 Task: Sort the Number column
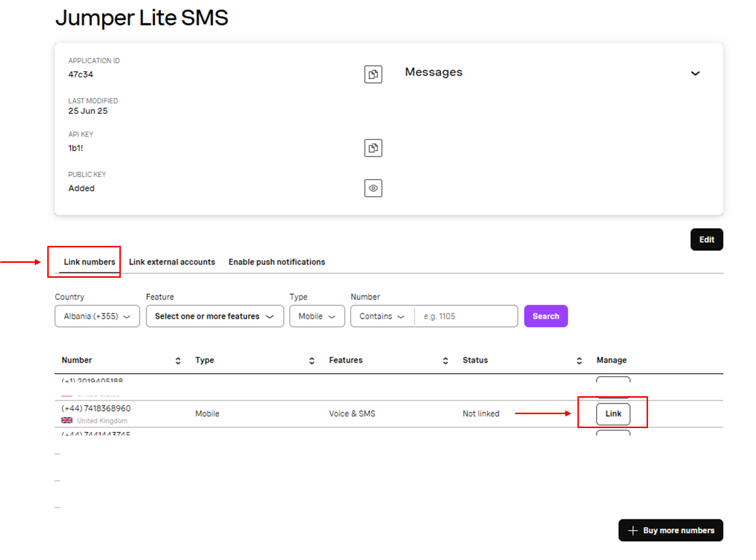pos(178,360)
